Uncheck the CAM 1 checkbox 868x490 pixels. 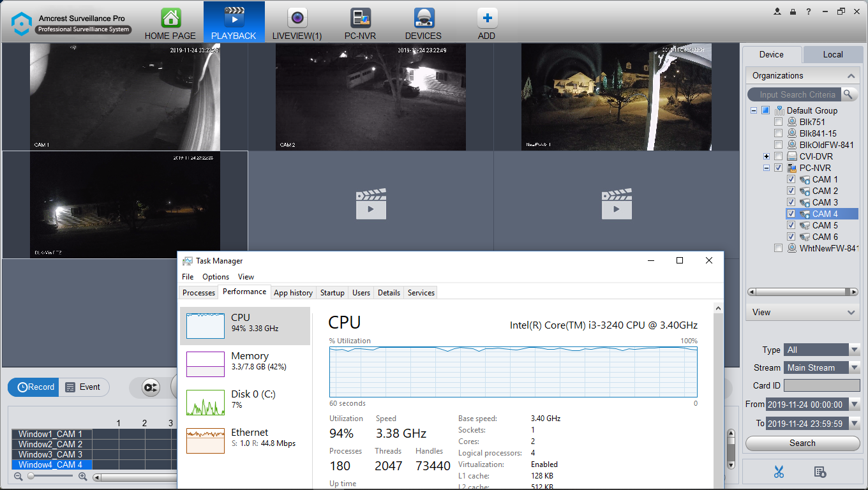[x=791, y=179]
